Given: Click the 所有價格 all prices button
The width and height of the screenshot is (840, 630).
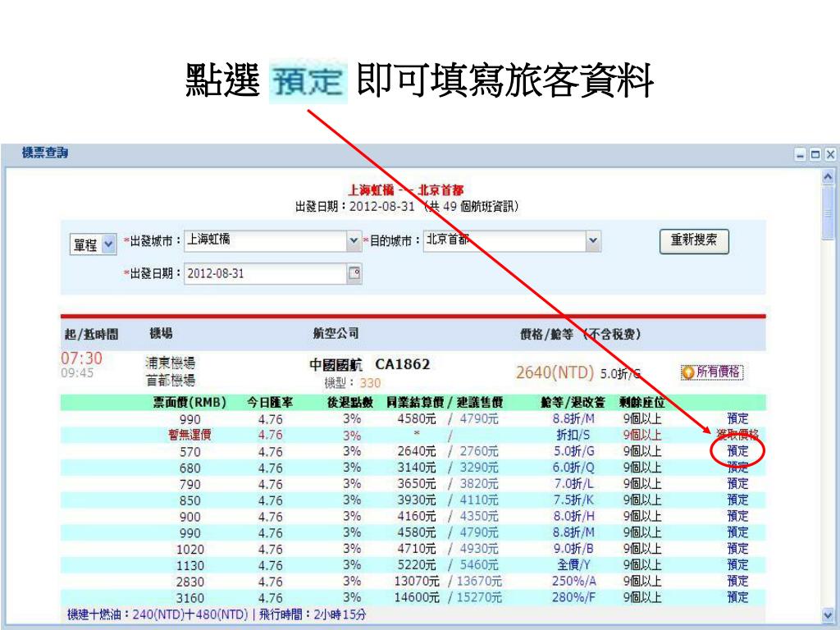Looking at the screenshot, I should 713,372.
